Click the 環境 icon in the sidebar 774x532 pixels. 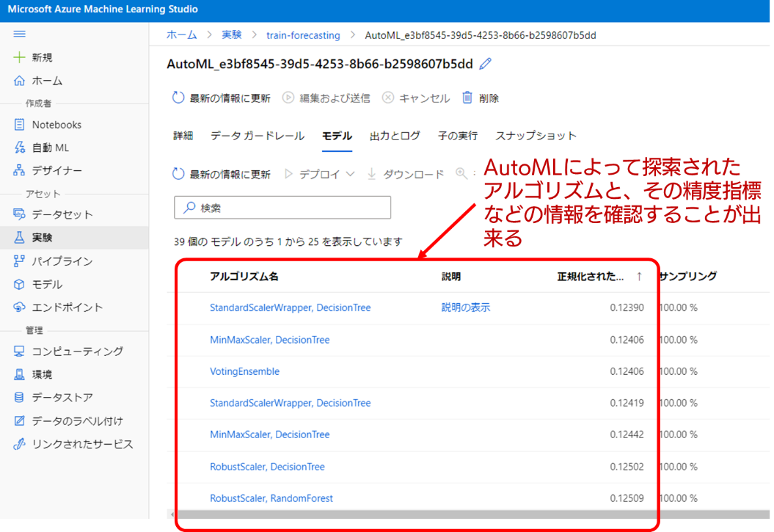[x=19, y=374]
